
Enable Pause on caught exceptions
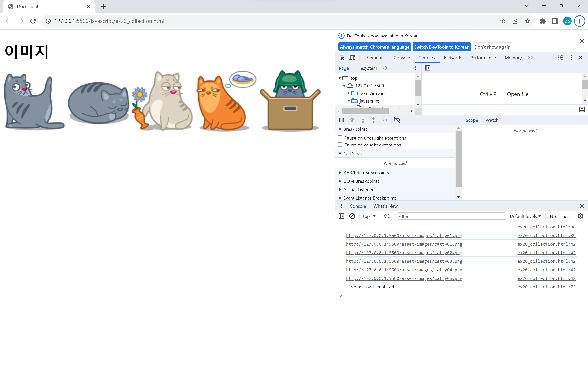click(340, 145)
